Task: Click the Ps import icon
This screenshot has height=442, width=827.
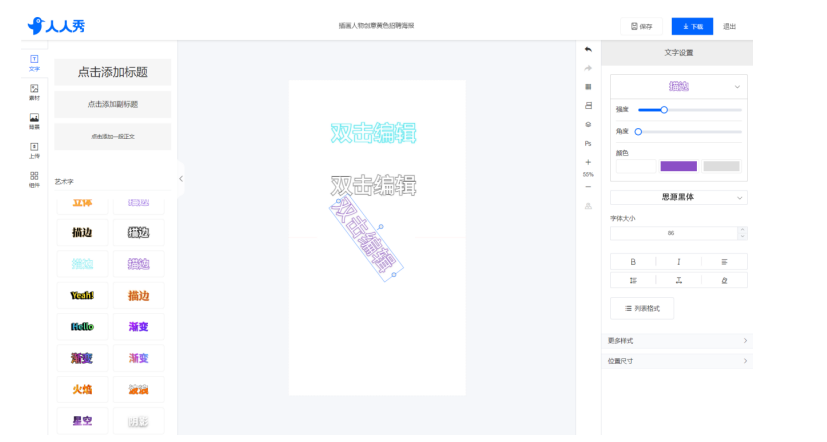Action: coord(588,143)
